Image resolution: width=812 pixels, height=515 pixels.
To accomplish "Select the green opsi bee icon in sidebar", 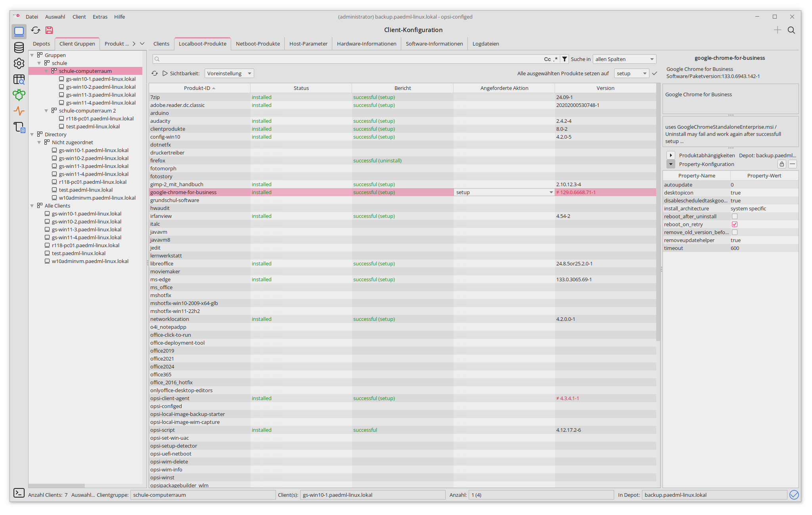I will 19,95.
